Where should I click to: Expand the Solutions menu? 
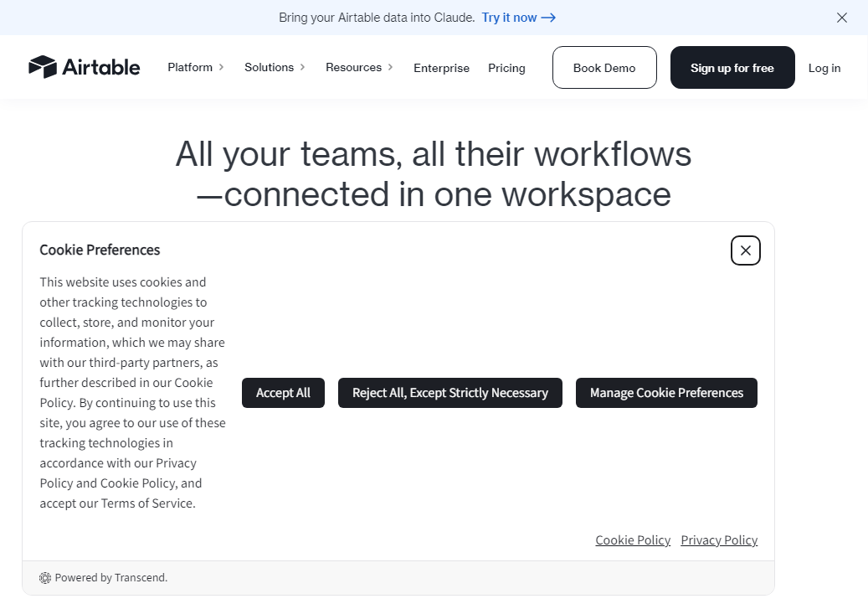(275, 67)
